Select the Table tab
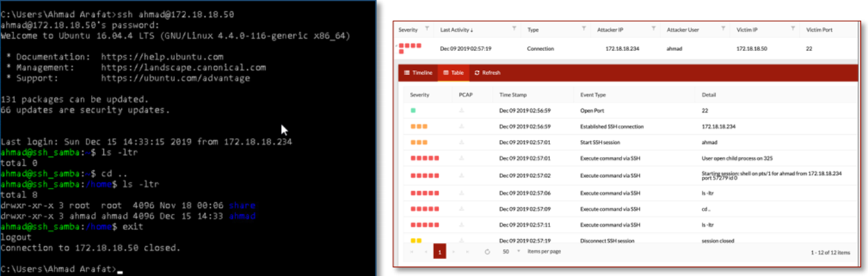Viewport: 868px width, 276px height. tap(453, 73)
